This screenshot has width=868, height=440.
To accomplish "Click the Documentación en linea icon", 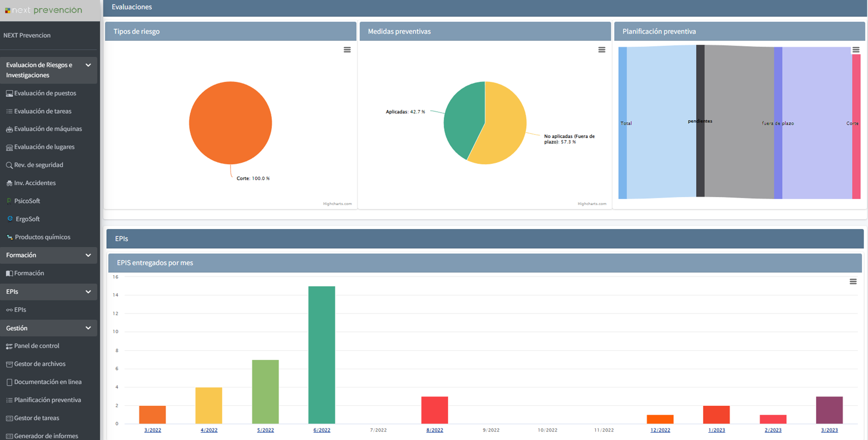I will (9, 382).
